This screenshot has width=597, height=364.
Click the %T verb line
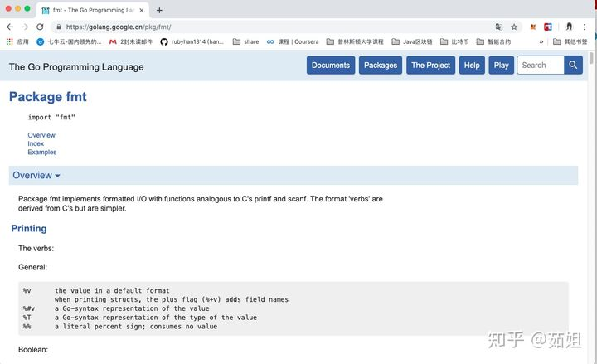point(140,318)
